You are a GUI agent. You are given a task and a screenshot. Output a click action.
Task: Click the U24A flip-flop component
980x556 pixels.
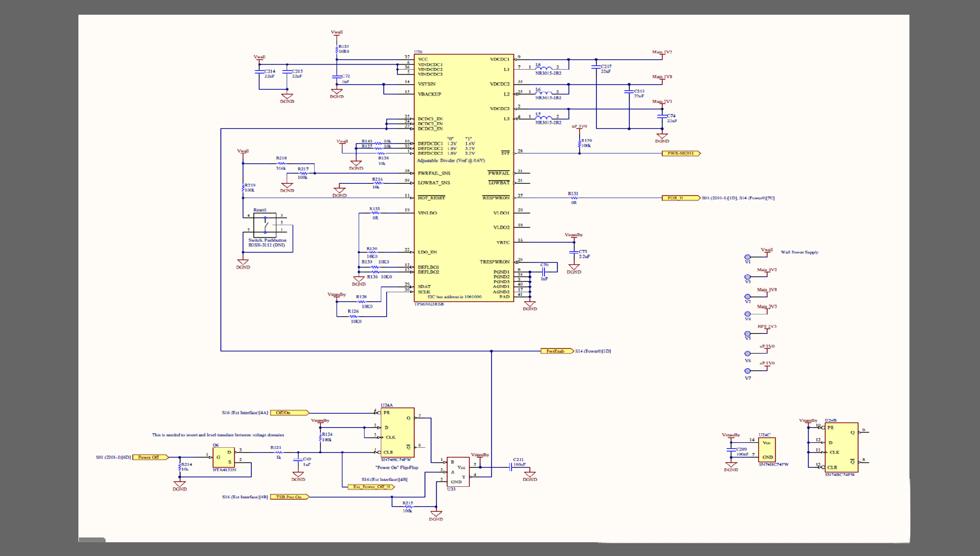[x=397, y=432]
